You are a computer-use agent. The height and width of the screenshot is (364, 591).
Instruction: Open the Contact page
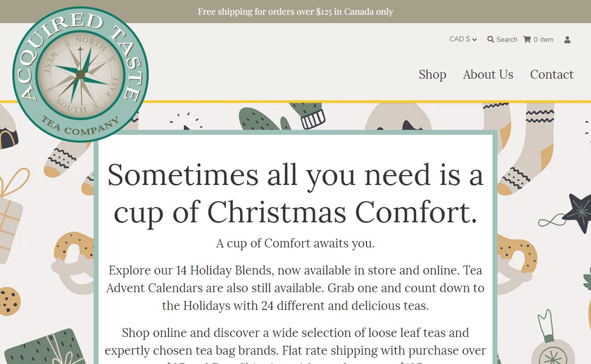pos(552,74)
